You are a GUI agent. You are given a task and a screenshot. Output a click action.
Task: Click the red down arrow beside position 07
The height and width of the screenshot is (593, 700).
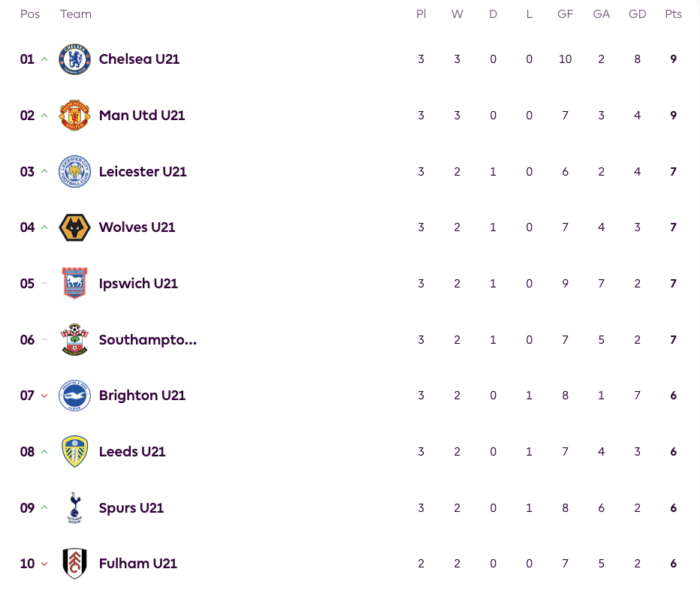[x=44, y=396]
